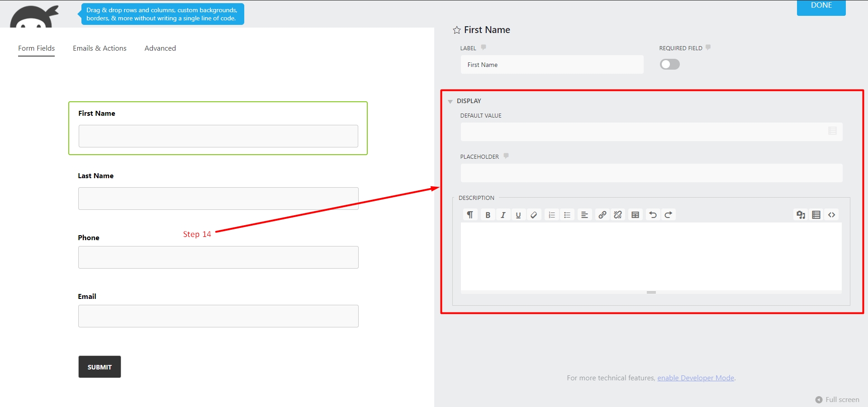Open the text alignment tool

(584, 215)
